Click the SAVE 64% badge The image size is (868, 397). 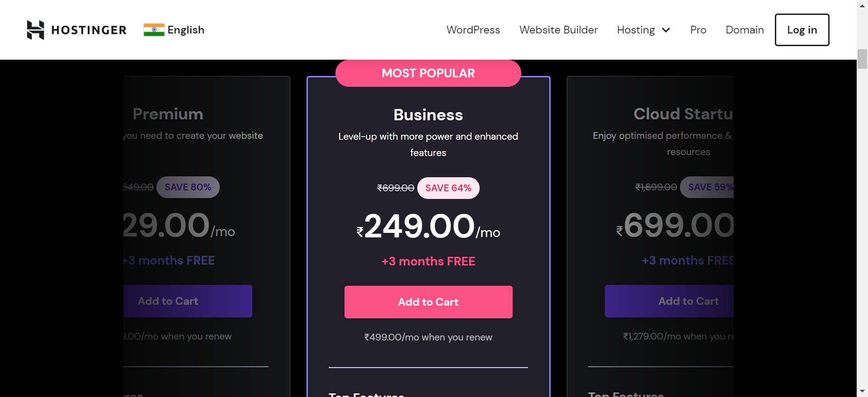point(448,188)
